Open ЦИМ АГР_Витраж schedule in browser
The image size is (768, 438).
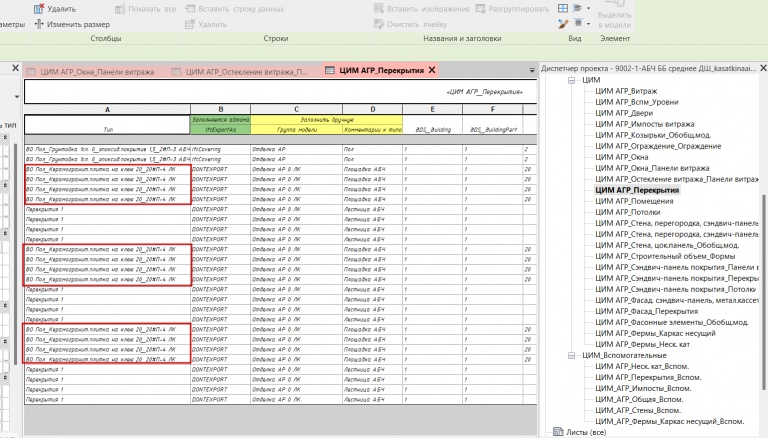(626, 91)
